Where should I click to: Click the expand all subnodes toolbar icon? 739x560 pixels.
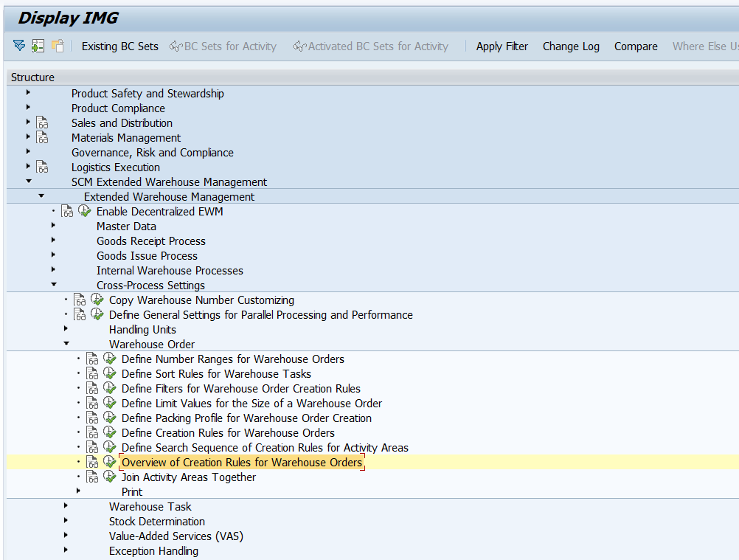[x=19, y=46]
